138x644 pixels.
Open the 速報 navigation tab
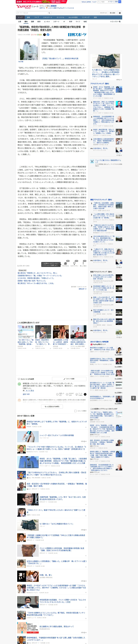point(28,17)
